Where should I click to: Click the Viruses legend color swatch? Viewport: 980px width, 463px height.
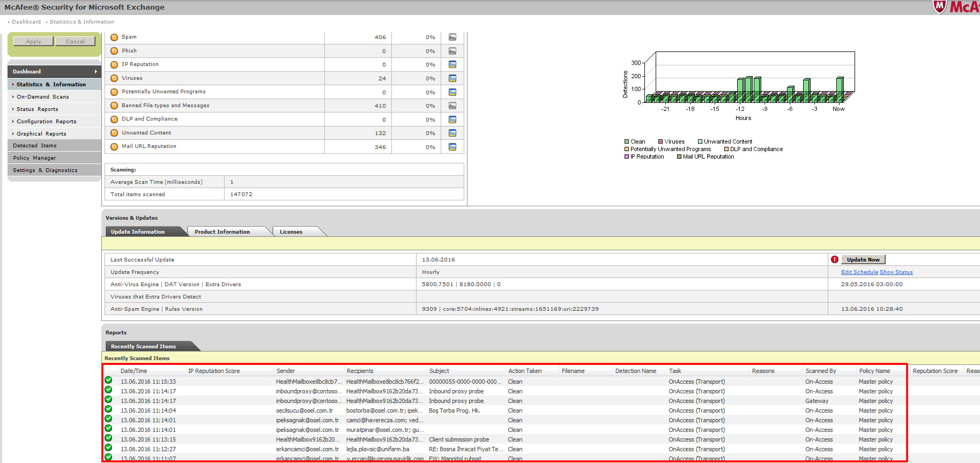coord(660,141)
